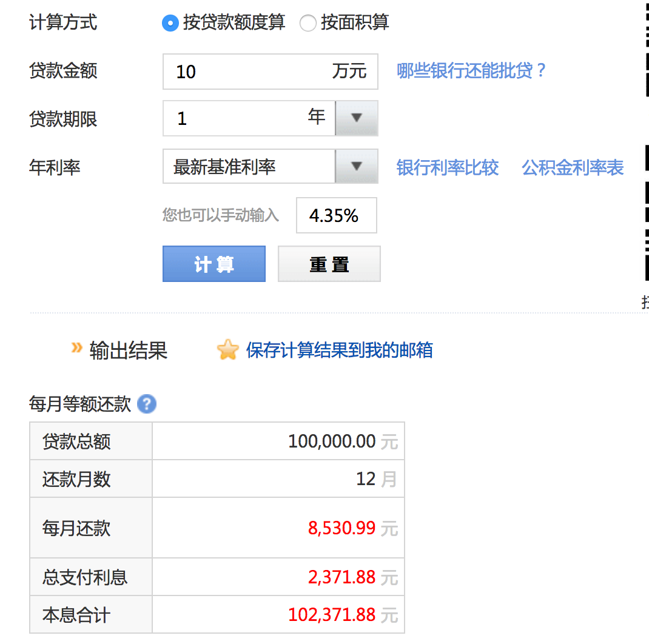Open the 哪些银行还能批贷 link
The image size is (649, 644).
coord(471,71)
